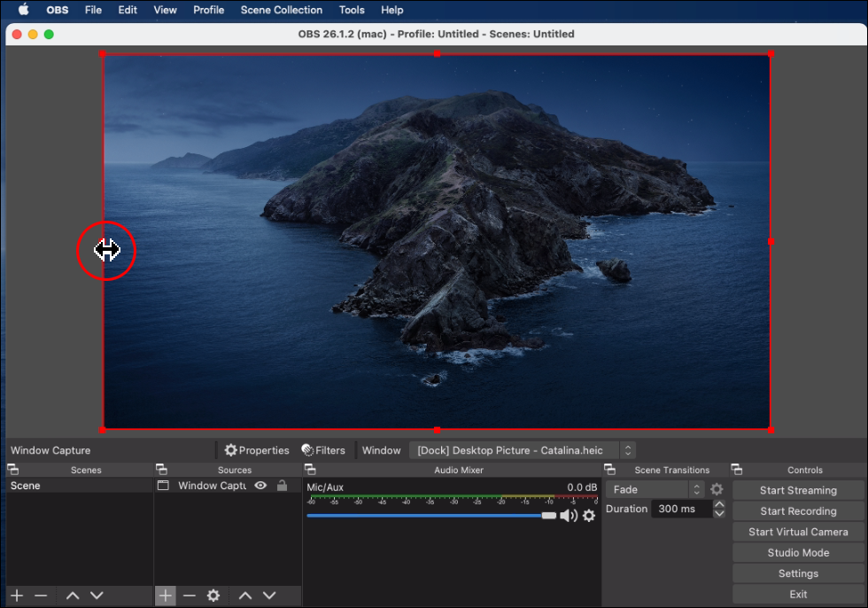Click the Filters button in source toolbar
The height and width of the screenshot is (608, 868).
coord(323,450)
